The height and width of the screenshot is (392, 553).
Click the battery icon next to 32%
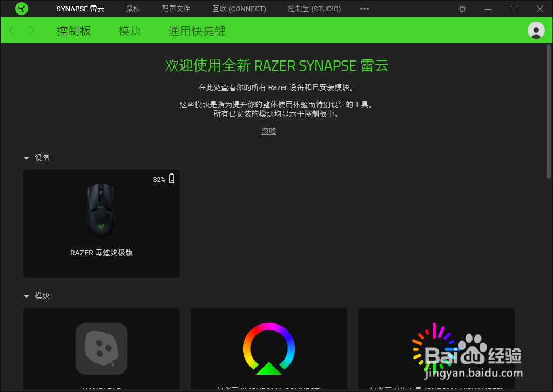click(172, 178)
